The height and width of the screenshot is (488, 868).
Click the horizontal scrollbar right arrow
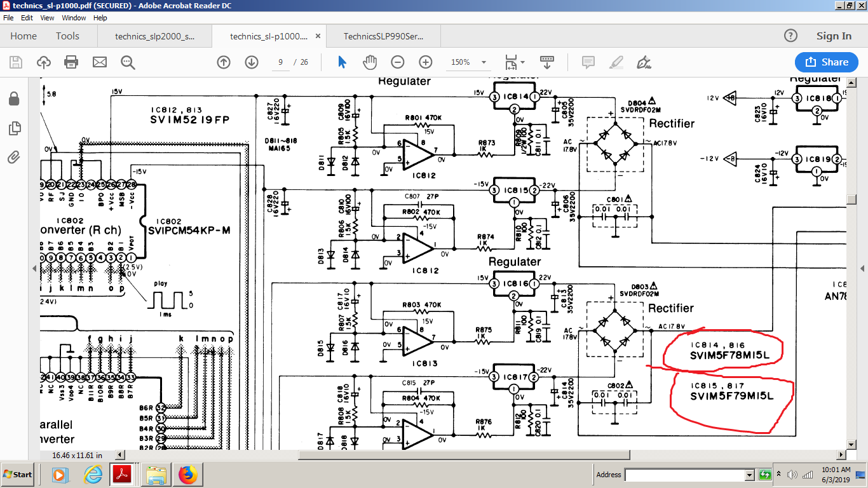pos(841,455)
